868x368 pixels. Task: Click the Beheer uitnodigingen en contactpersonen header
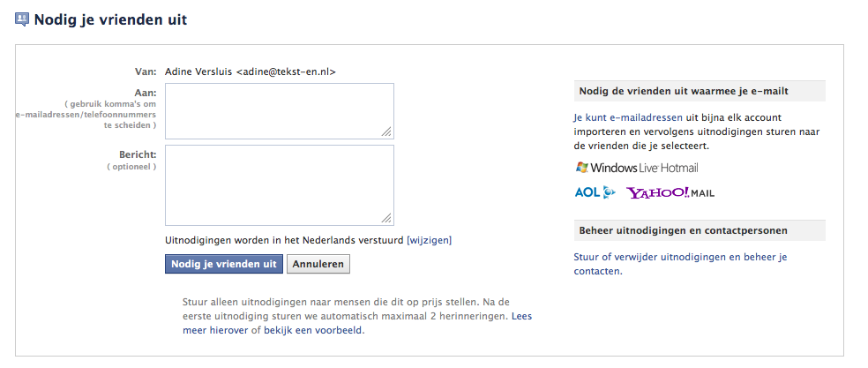pos(683,230)
